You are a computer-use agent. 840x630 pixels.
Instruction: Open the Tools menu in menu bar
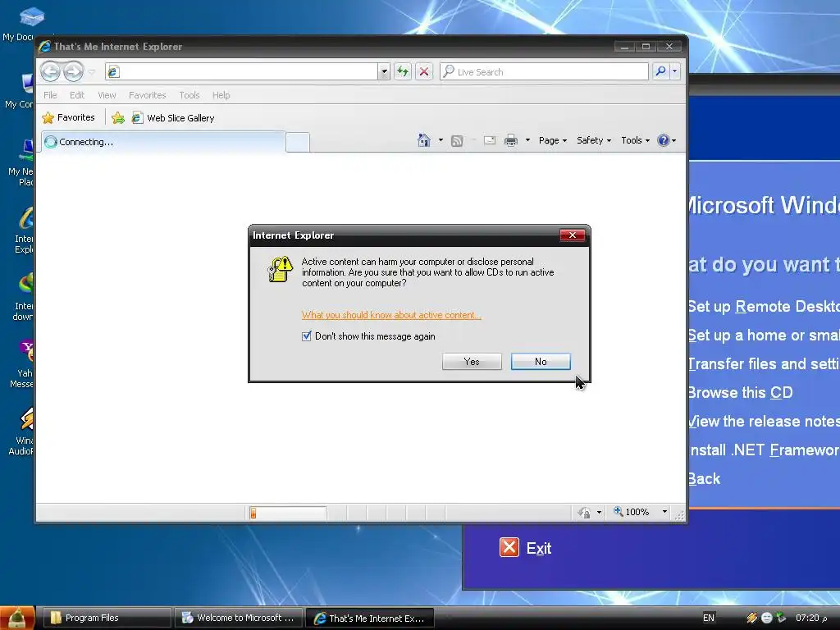click(189, 95)
